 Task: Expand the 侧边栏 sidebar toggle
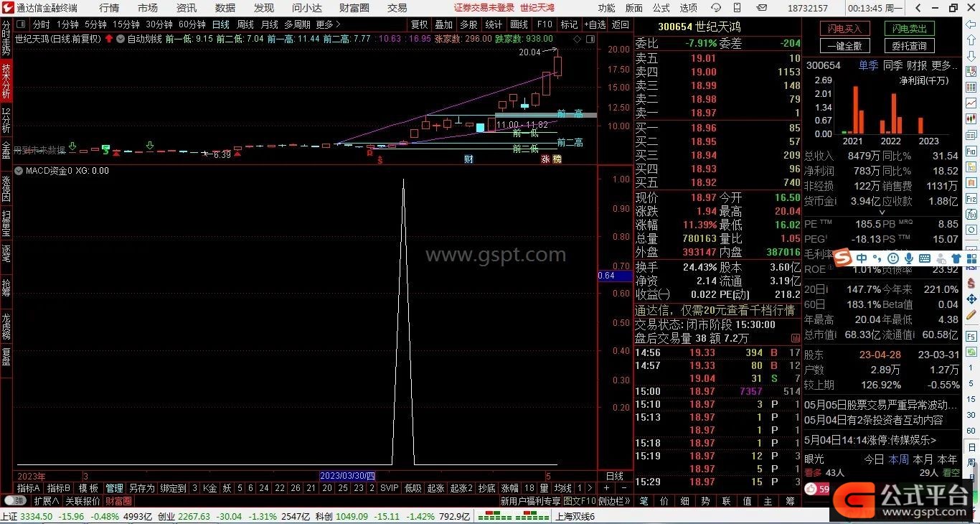coord(614,500)
